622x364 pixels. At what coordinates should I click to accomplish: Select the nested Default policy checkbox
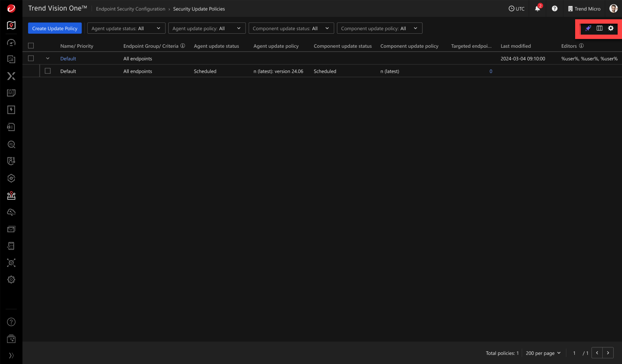(48, 71)
